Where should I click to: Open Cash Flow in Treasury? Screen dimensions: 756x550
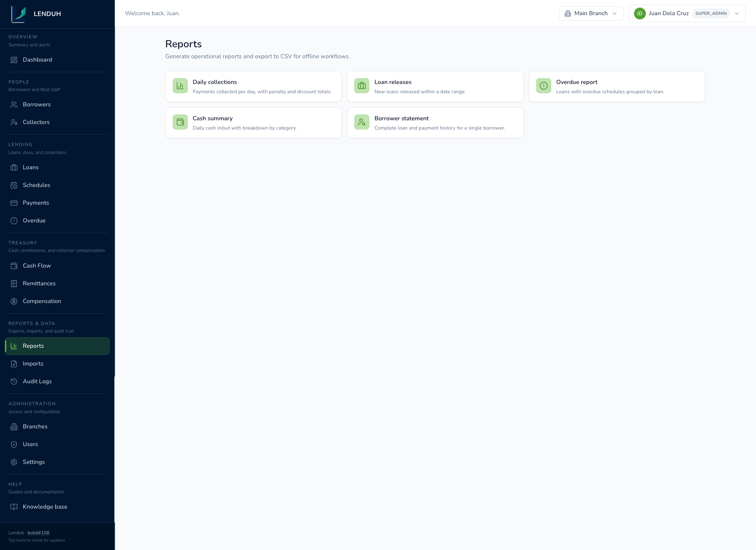57,266
